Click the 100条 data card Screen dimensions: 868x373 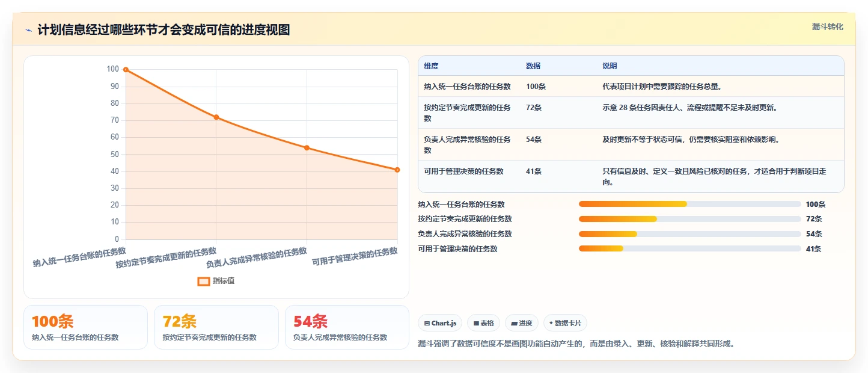[x=85, y=327]
